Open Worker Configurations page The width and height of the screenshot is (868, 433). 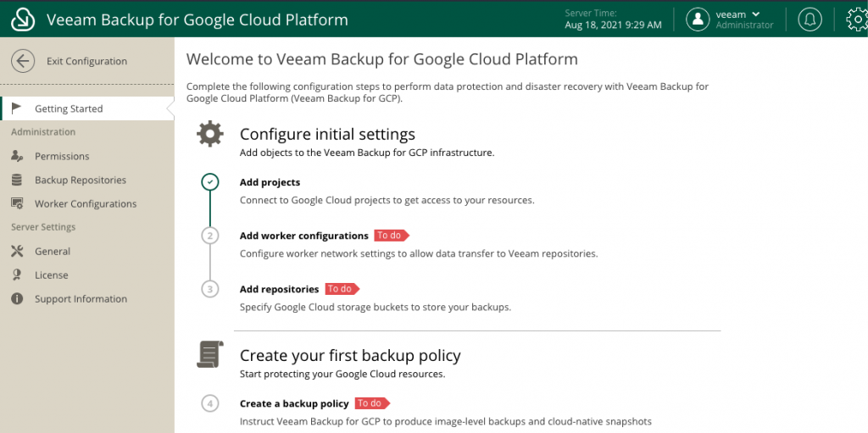86,203
